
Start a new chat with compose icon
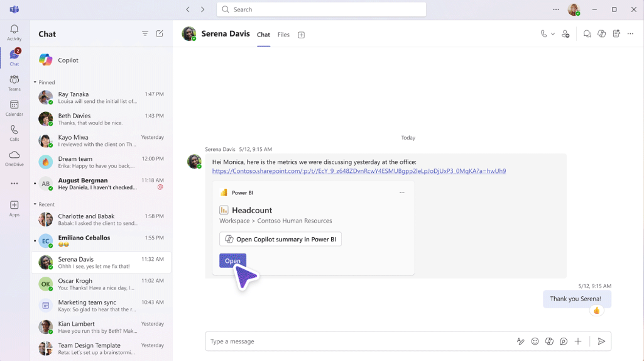[x=160, y=34]
